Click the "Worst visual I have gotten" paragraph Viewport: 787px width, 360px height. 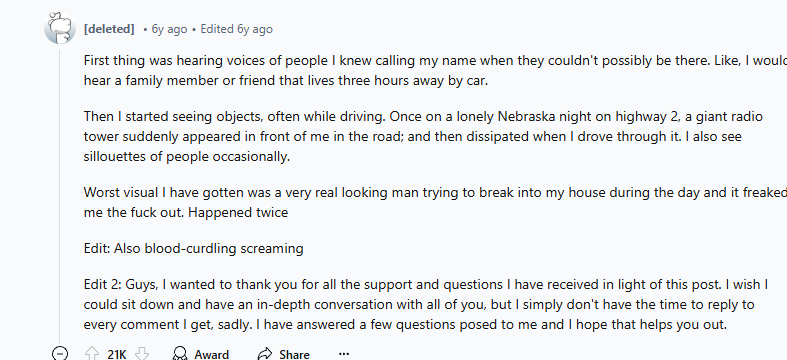coord(435,202)
